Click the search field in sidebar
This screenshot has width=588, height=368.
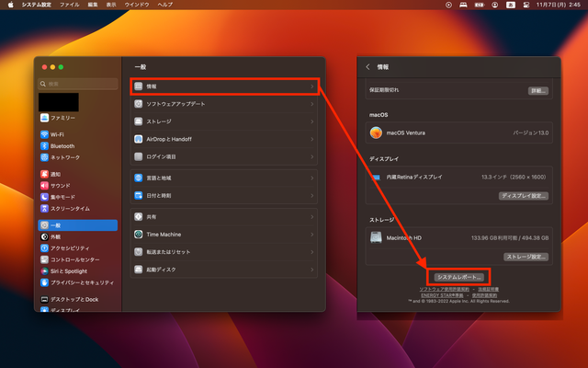point(77,84)
